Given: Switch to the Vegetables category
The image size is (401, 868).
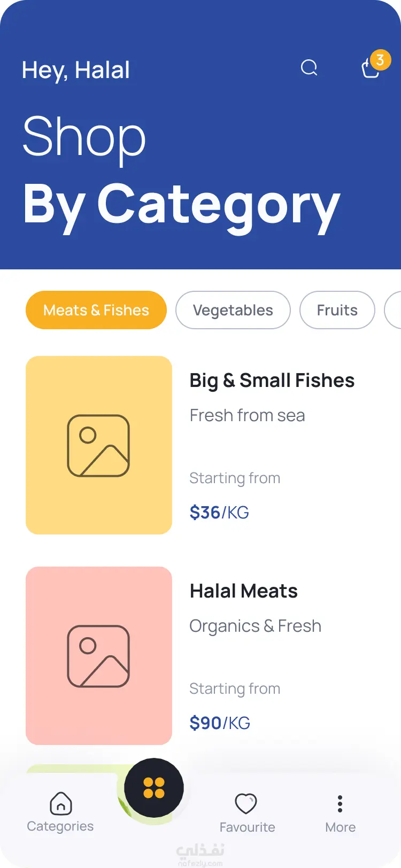Looking at the screenshot, I should click(x=233, y=310).
